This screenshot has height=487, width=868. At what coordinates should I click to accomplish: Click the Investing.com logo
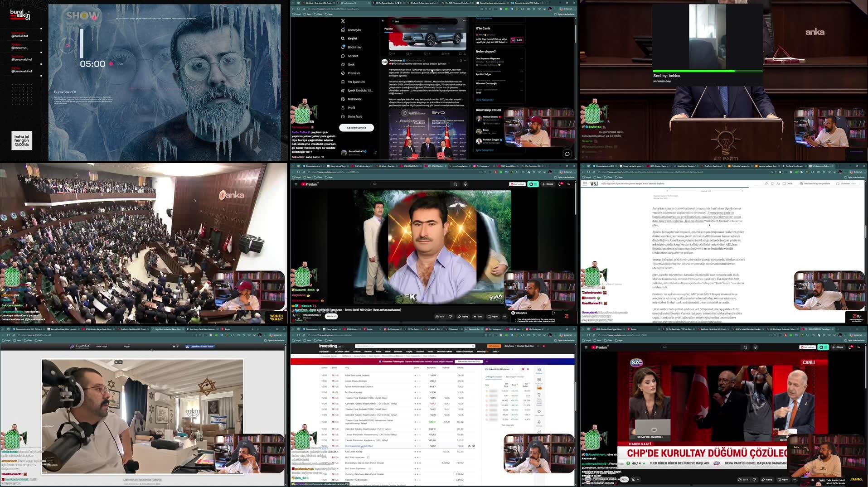pyautogui.click(x=331, y=346)
